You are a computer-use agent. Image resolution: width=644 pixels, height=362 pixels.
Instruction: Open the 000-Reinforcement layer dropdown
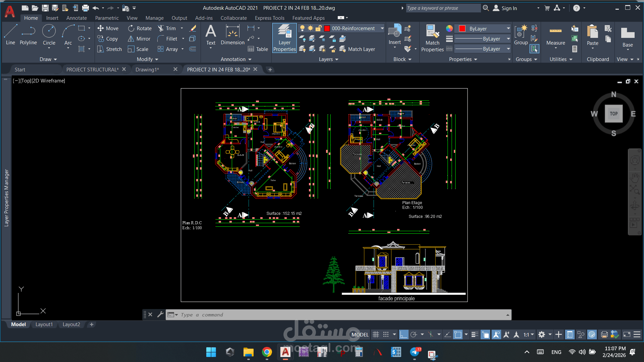pyautogui.click(x=382, y=28)
